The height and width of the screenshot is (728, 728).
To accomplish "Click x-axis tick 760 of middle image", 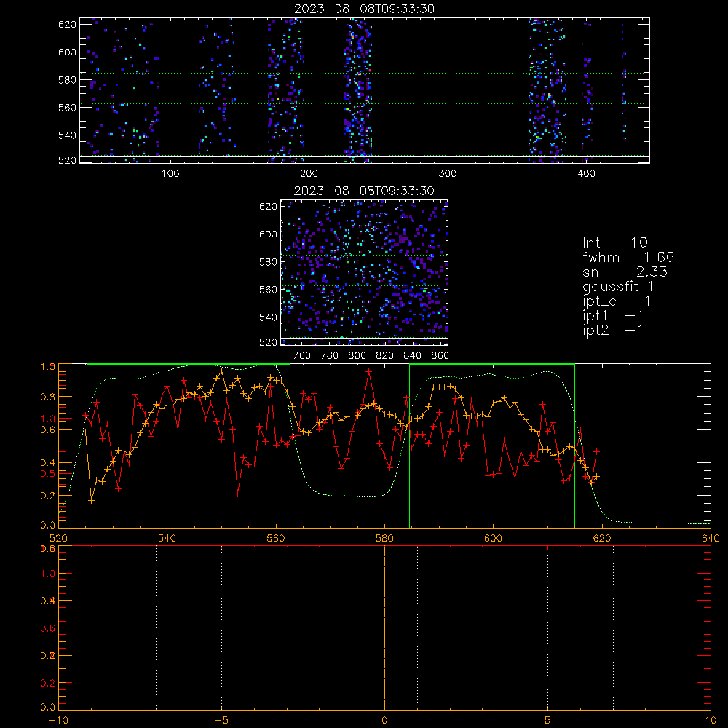I will [x=302, y=356].
